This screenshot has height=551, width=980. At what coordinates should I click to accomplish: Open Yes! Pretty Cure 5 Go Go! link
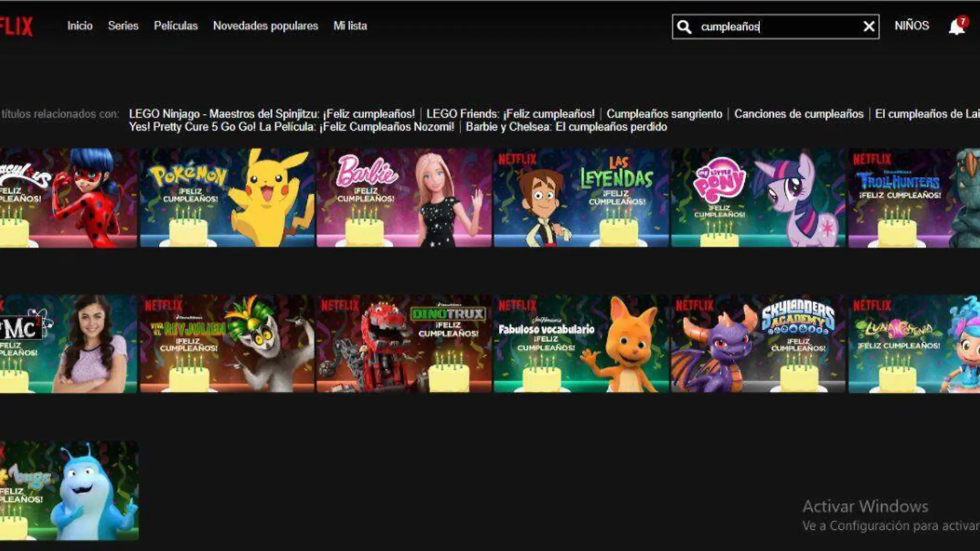(x=291, y=127)
